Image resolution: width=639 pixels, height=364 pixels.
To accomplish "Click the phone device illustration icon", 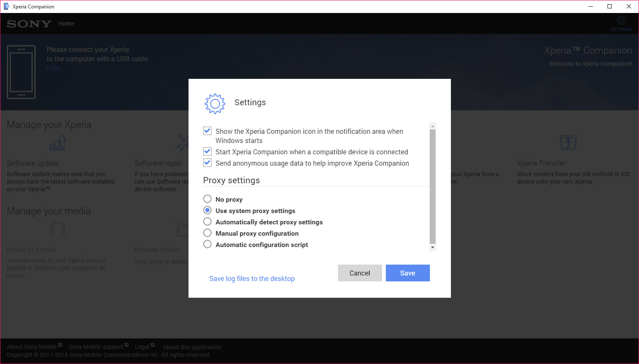I will [21, 72].
